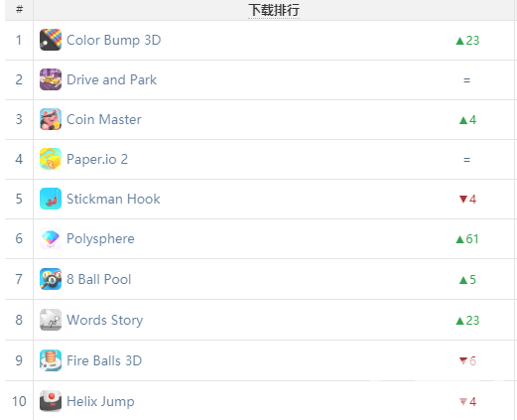The image size is (517, 420).
Task: Click the green up 61 rank change
Action: 467,239
